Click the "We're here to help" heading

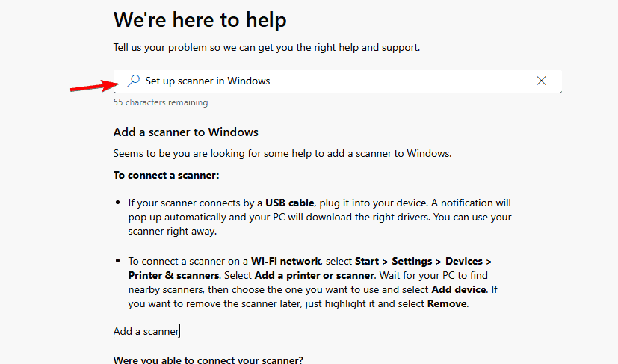pyautogui.click(x=200, y=19)
